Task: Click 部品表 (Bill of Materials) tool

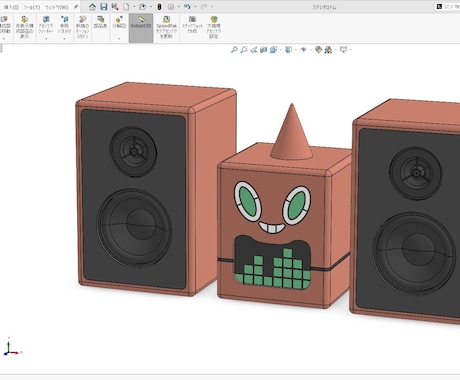Action: point(100,22)
